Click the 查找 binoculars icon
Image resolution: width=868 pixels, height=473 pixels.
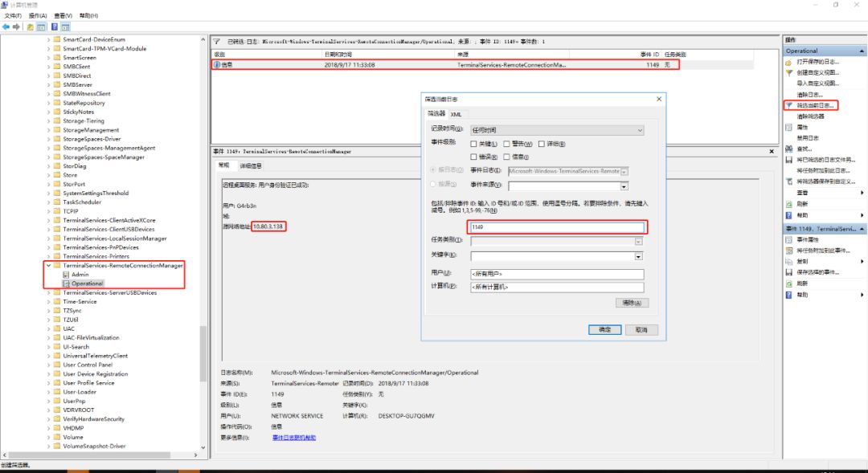click(789, 149)
